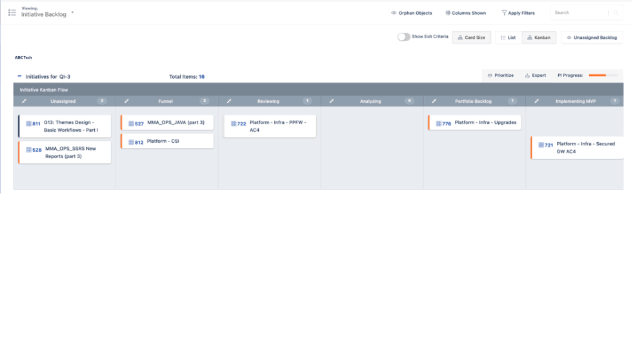Toggle Show Exit Criteria switch
Image resolution: width=644 pixels, height=363 pixels.
tap(404, 37)
